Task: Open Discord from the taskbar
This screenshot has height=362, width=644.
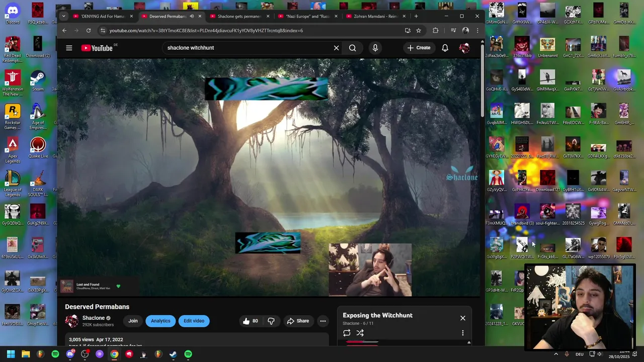Action: [70, 354]
